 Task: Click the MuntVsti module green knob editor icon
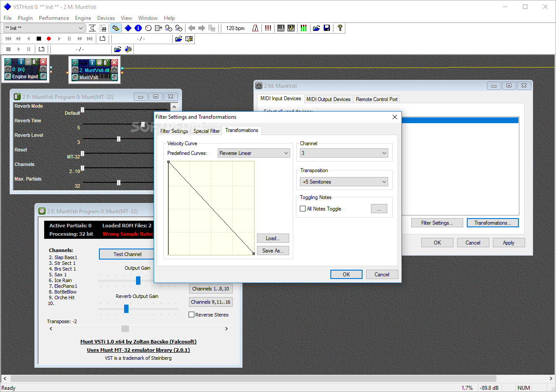coord(98,63)
